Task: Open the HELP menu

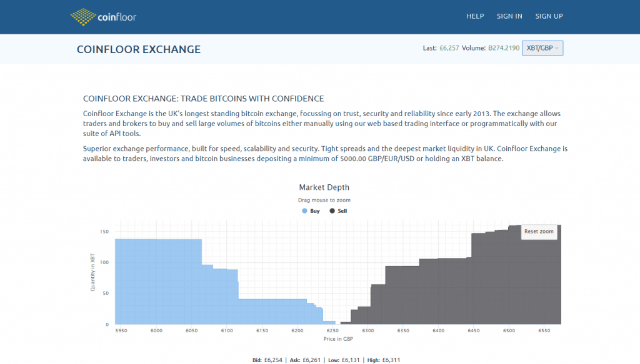Action: pyautogui.click(x=475, y=16)
